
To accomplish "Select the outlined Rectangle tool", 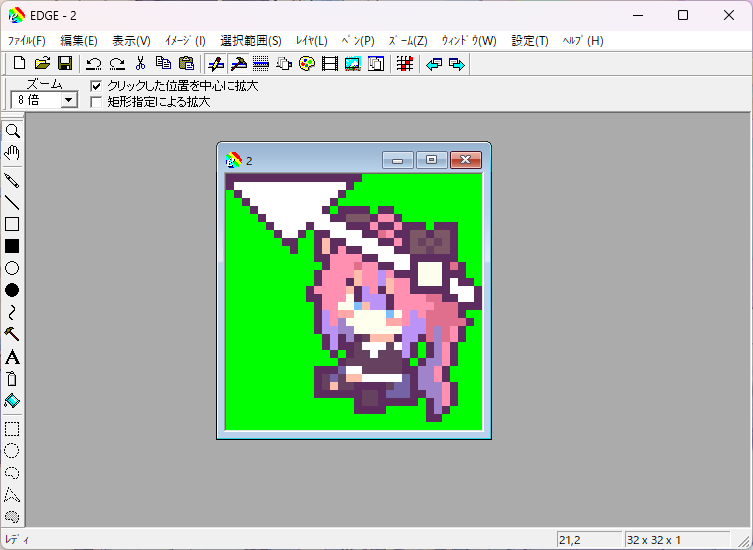I will (12, 224).
